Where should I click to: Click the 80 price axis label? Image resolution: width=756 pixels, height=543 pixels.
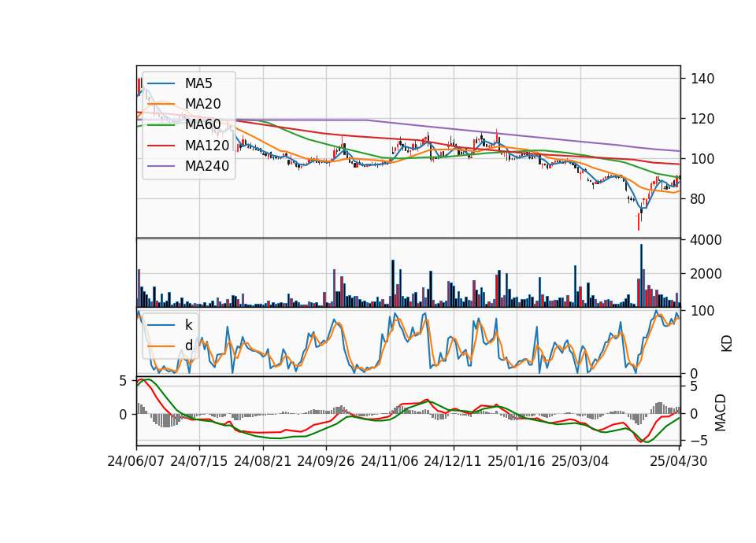click(x=698, y=198)
